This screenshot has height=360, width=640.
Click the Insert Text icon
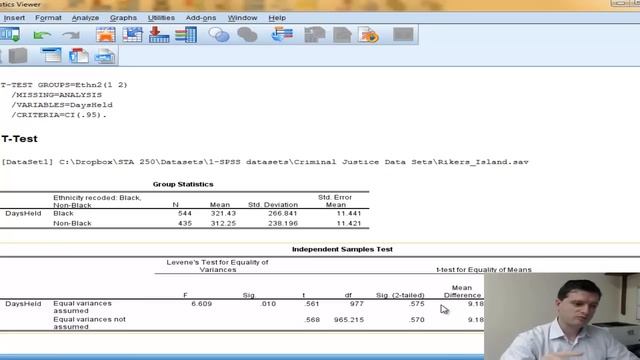pyautogui.click(x=105, y=56)
